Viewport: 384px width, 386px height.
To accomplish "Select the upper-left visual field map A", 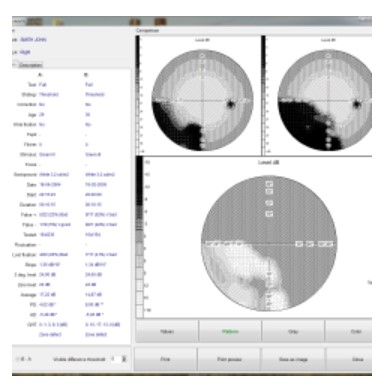I will pos(202,100).
